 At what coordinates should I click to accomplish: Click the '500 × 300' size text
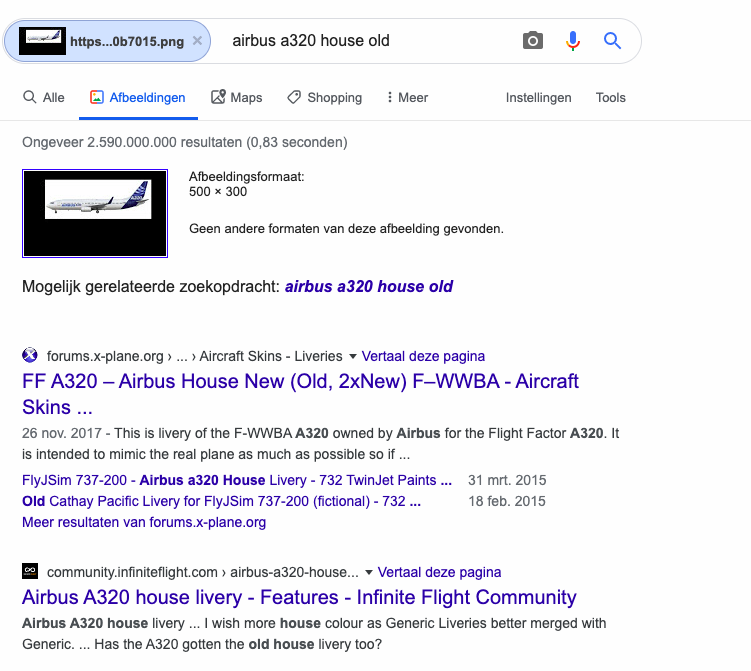[218, 192]
